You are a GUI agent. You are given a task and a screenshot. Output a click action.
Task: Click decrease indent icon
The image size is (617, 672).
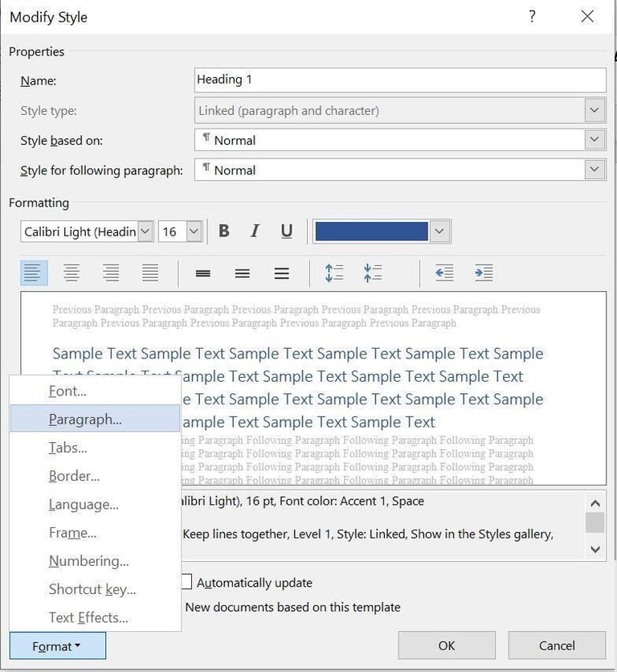click(x=444, y=273)
